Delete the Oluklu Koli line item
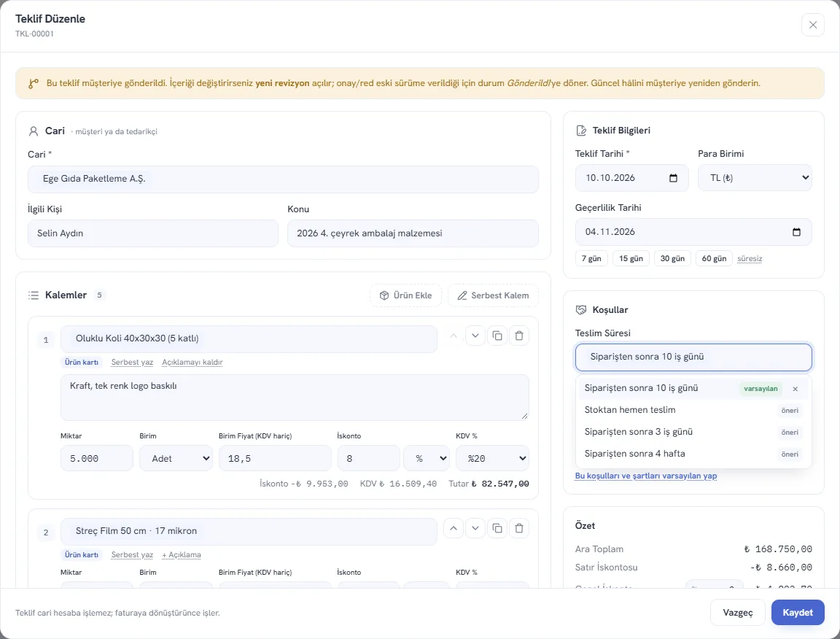Viewport: 840px width, 639px height. (x=519, y=336)
